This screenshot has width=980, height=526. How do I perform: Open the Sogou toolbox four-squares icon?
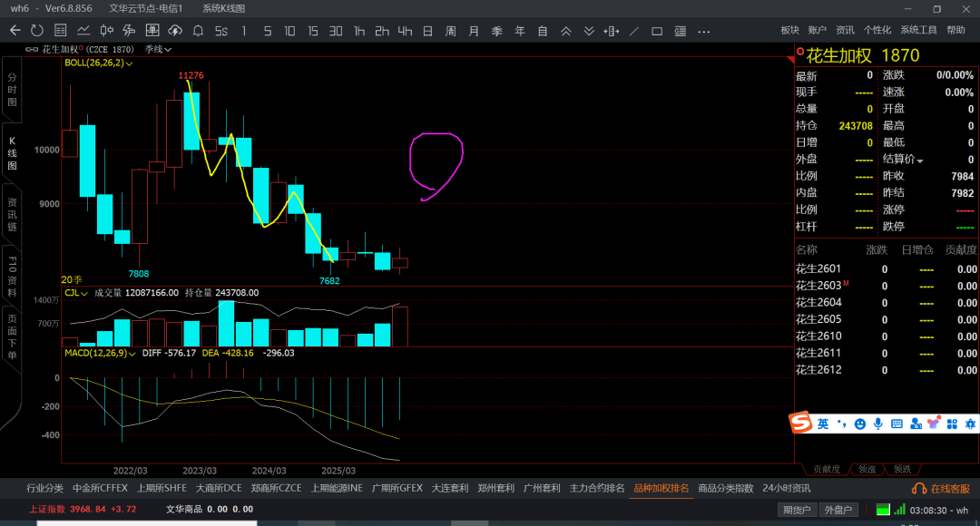(952, 424)
